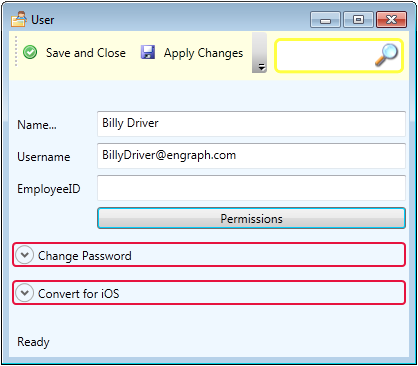This screenshot has width=418, height=366.
Task: Click the EmployeeID label
Action: pyautogui.click(x=49, y=189)
